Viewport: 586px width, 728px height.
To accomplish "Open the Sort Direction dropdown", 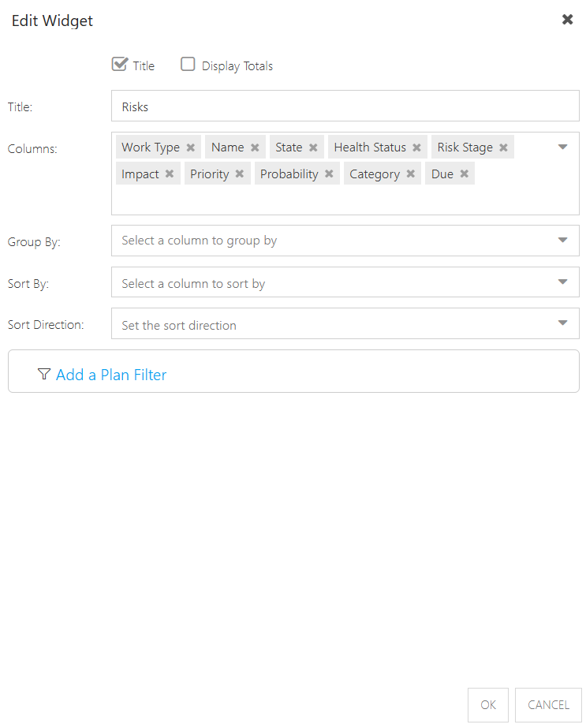I will click(x=345, y=323).
